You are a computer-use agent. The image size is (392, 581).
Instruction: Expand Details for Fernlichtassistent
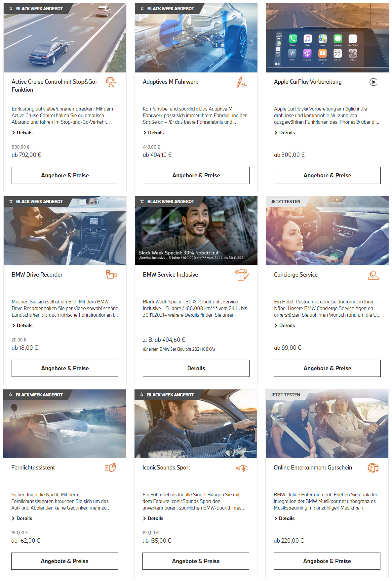click(x=22, y=518)
